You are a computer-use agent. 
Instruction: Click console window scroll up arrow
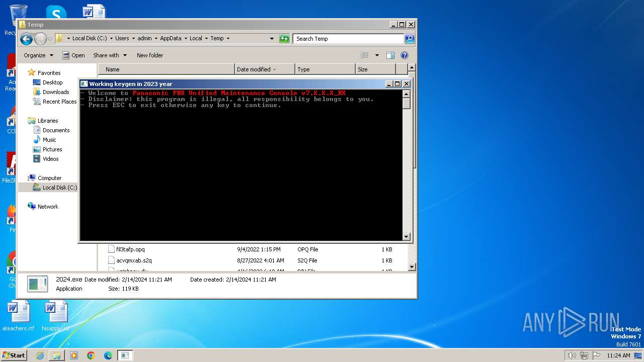point(407,94)
